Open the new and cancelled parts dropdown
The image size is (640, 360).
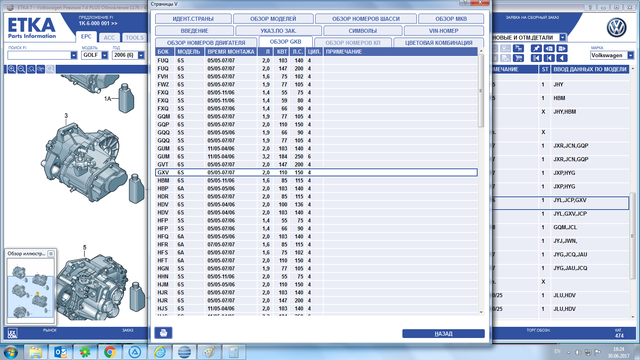pos(563,37)
